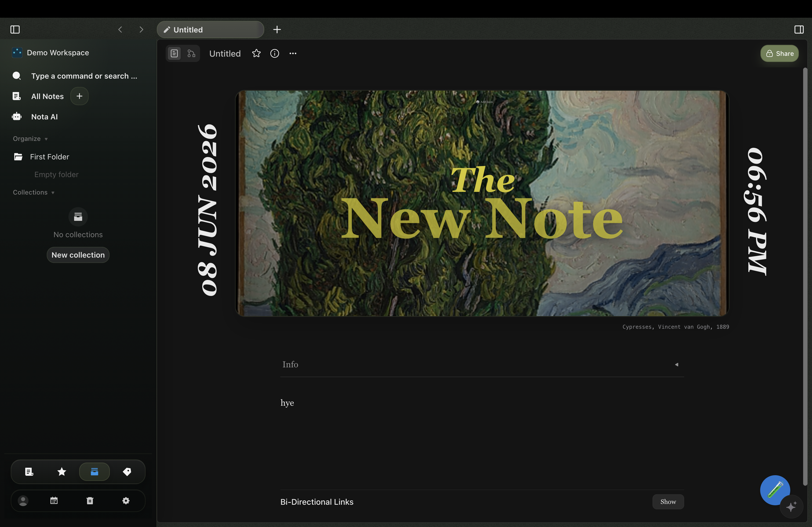Collapse the Organize section
812x527 pixels.
click(30, 139)
